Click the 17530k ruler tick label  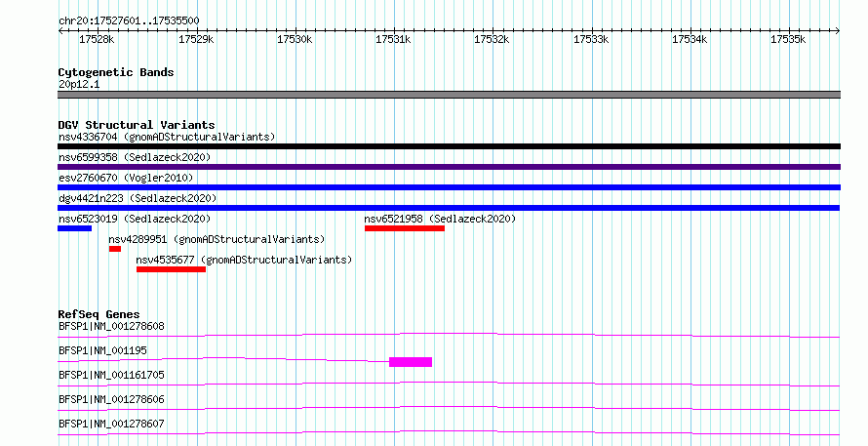tap(295, 39)
